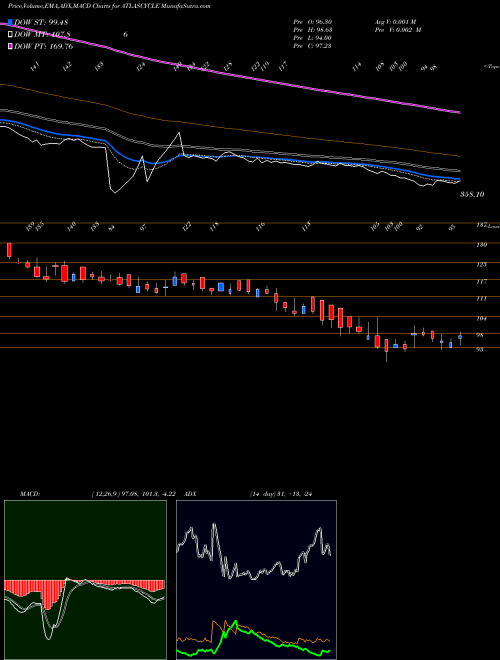Click the 'Pre H: 98.63' high value
Screen dimensions: 500x660
312,30
